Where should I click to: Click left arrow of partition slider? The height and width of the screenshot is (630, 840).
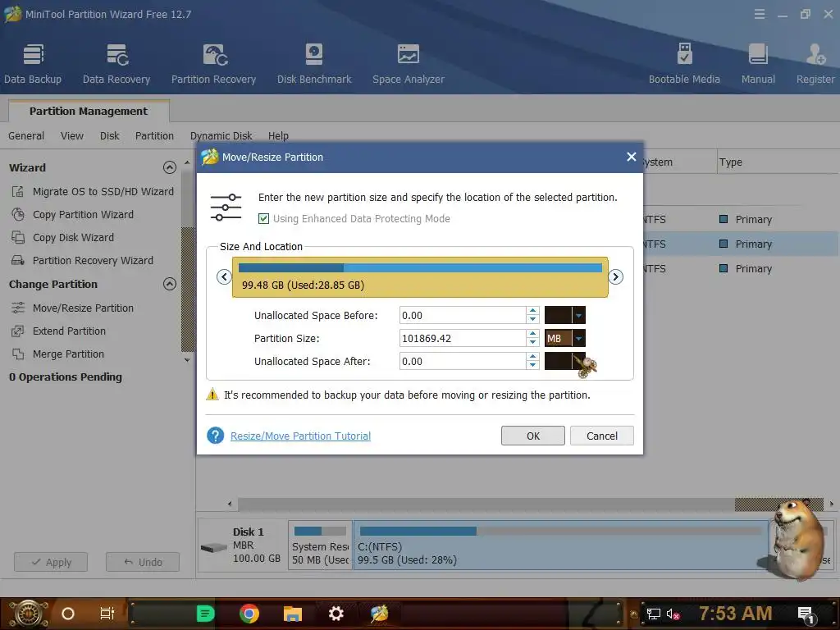pyautogui.click(x=224, y=277)
